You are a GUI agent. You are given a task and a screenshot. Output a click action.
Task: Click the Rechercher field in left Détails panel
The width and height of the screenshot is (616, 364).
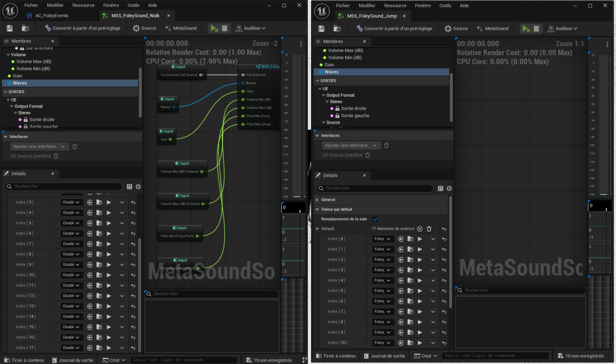click(65, 186)
